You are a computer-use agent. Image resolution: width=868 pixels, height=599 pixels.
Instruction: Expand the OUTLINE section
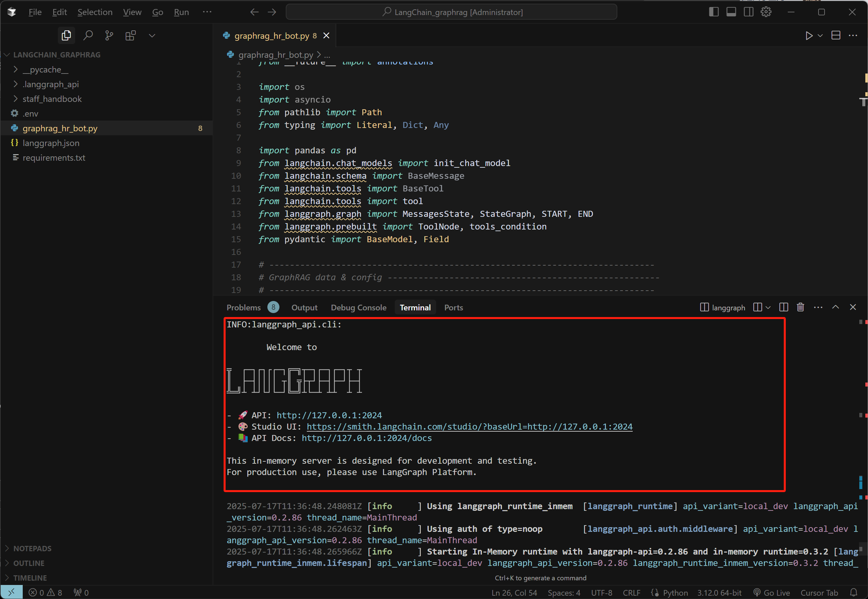coord(106,563)
